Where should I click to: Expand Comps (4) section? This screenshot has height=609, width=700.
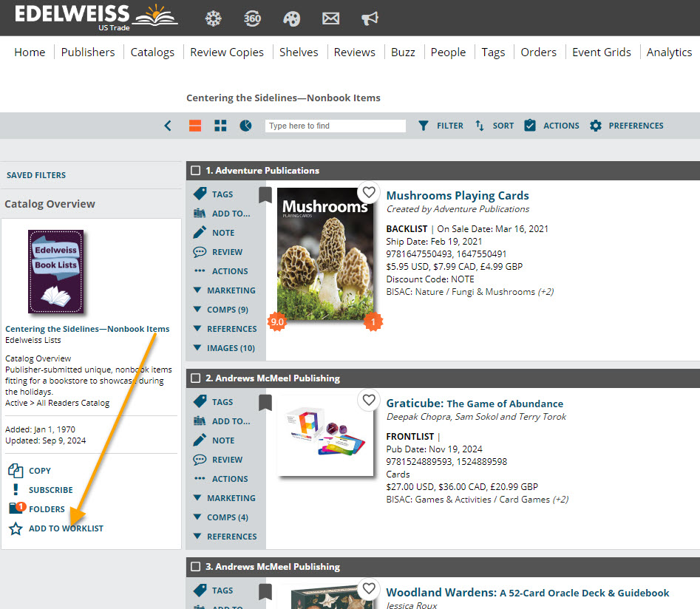pos(221,517)
